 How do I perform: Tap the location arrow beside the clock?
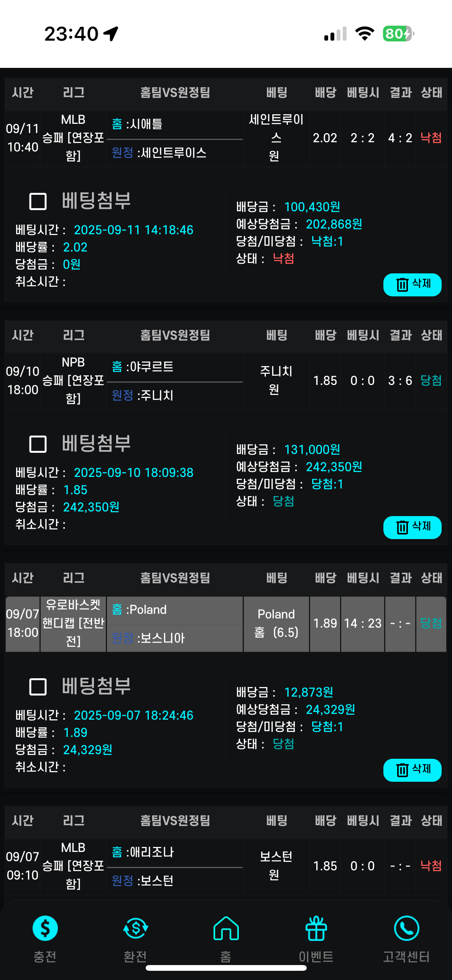coord(111,34)
